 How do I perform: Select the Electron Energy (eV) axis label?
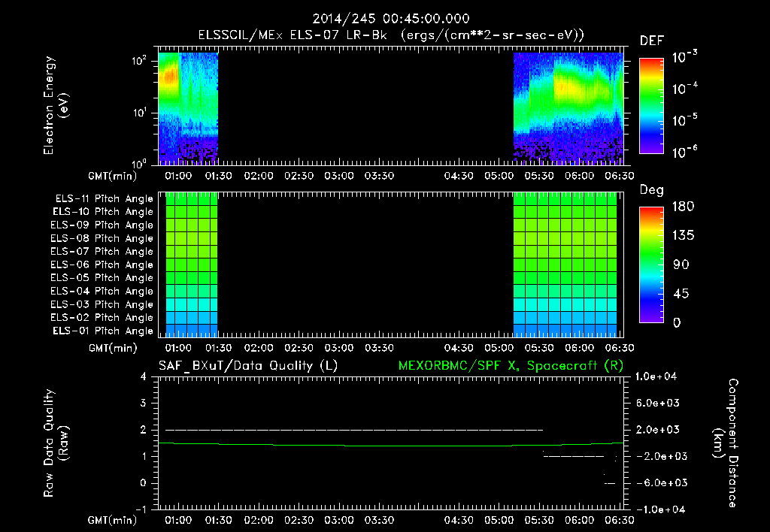[56, 105]
